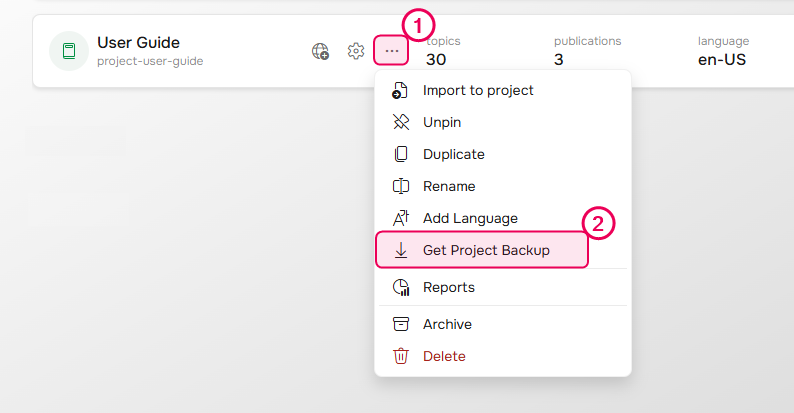Open Reports from the menu
The image size is (794, 413).
502,287
